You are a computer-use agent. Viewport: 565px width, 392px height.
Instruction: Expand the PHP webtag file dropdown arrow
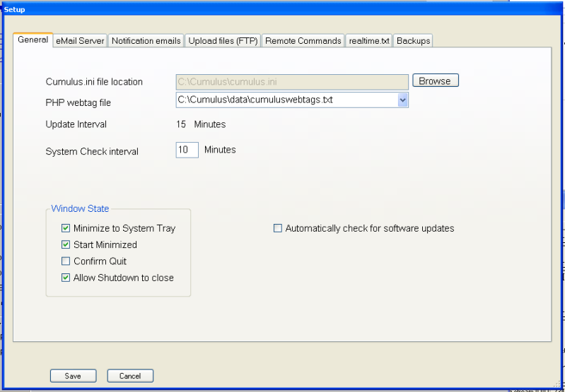(402, 100)
